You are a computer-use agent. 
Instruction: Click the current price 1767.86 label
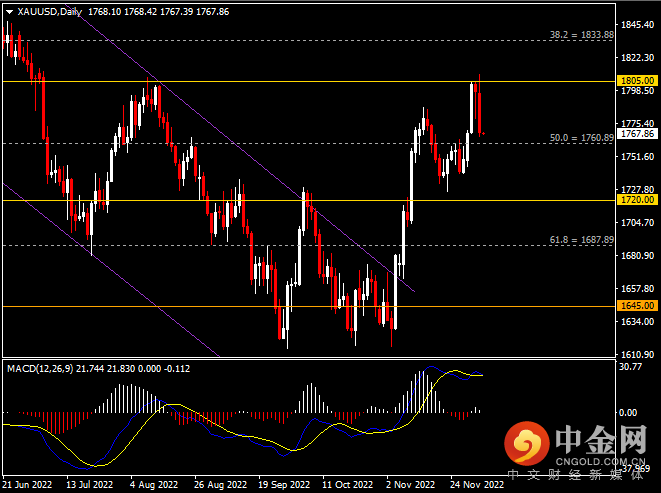click(x=636, y=133)
